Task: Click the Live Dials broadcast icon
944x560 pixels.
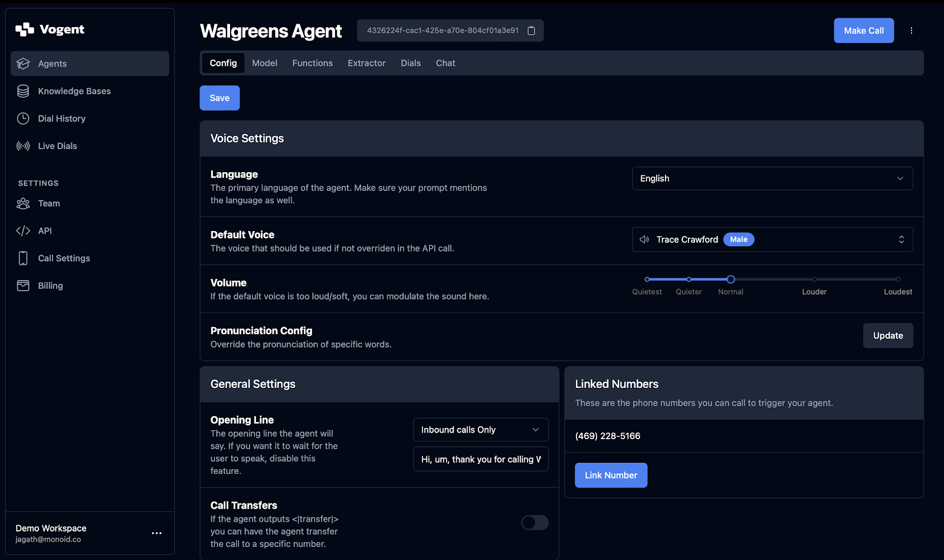Action: [23, 146]
